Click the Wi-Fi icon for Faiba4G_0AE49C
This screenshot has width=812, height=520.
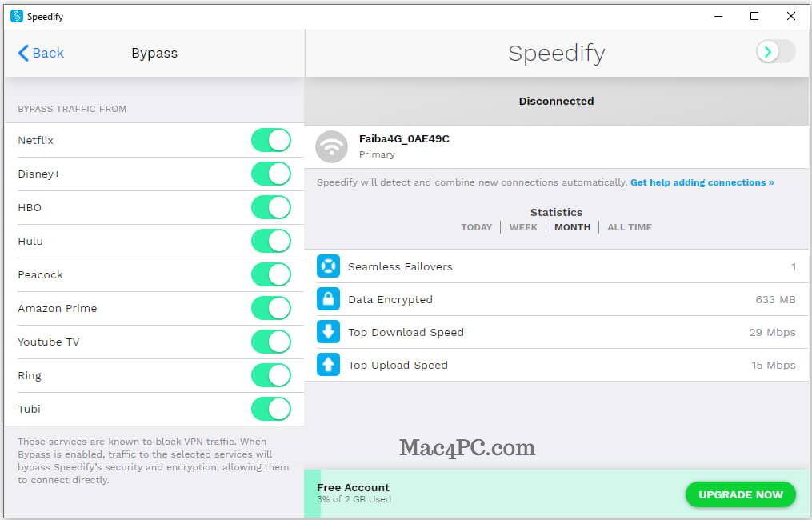(x=331, y=146)
